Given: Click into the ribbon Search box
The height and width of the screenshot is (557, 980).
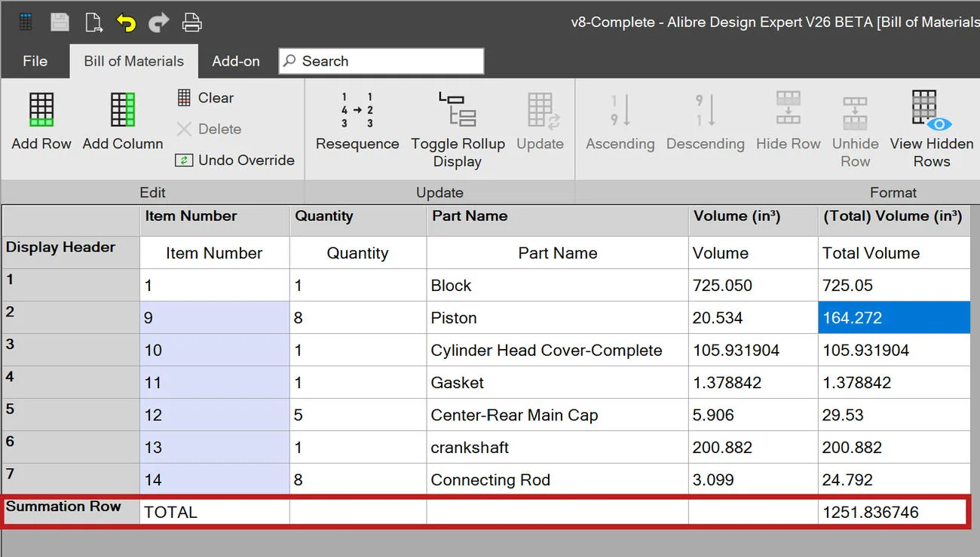Looking at the screenshot, I should click(x=381, y=61).
